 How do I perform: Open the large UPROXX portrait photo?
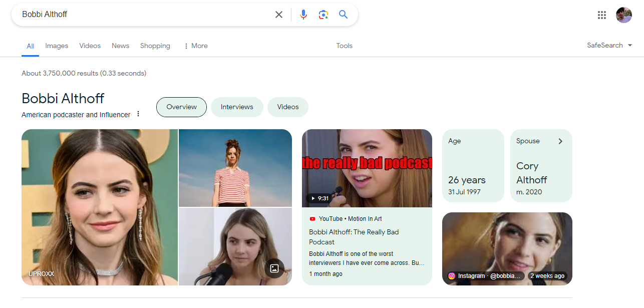[x=100, y=207]
